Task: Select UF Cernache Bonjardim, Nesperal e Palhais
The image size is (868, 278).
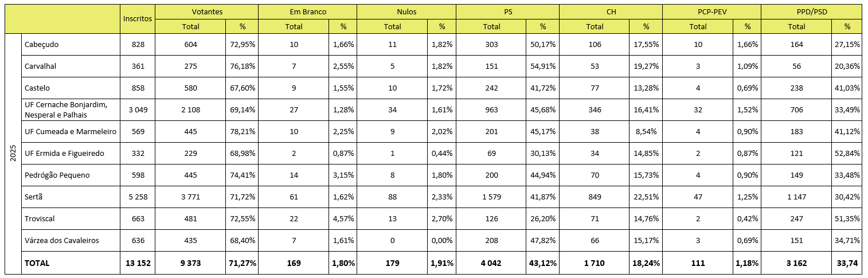Action: pos(66,109)
